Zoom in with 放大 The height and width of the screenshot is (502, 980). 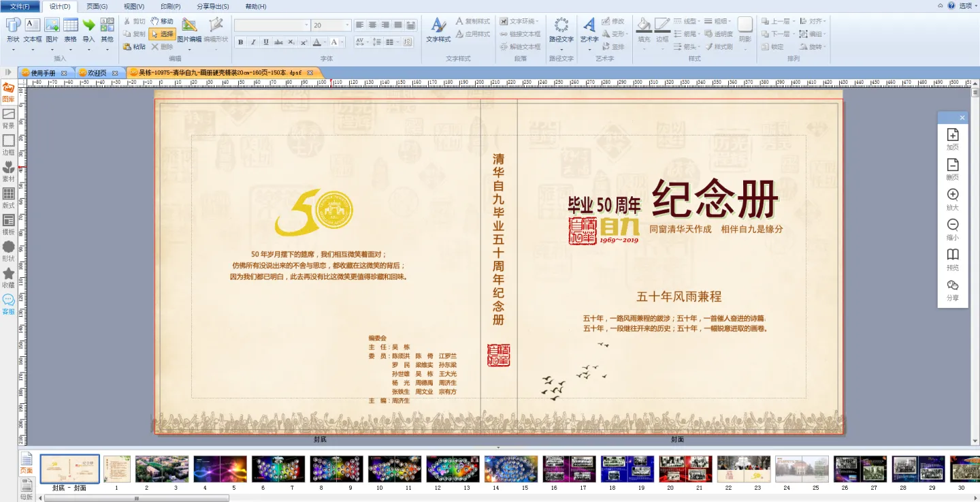point(953,200)
